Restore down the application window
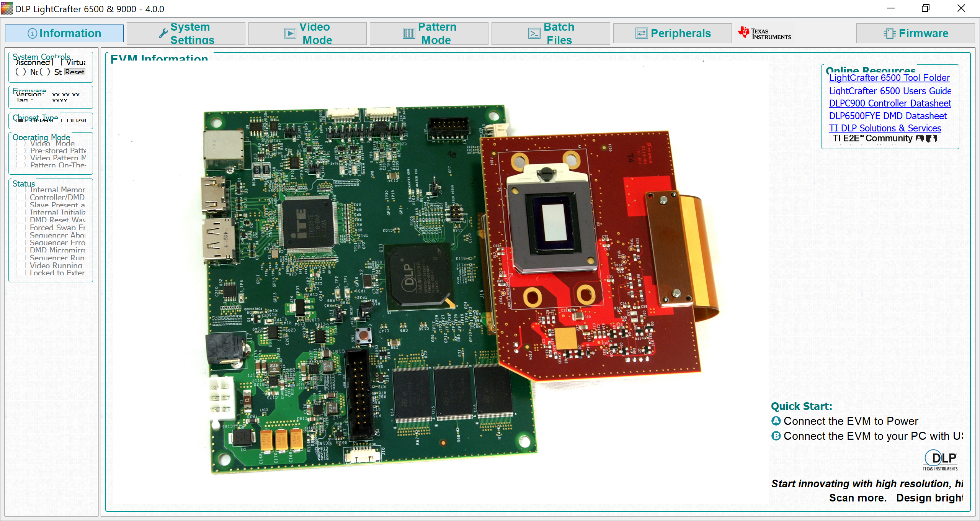 click(925, 8)
